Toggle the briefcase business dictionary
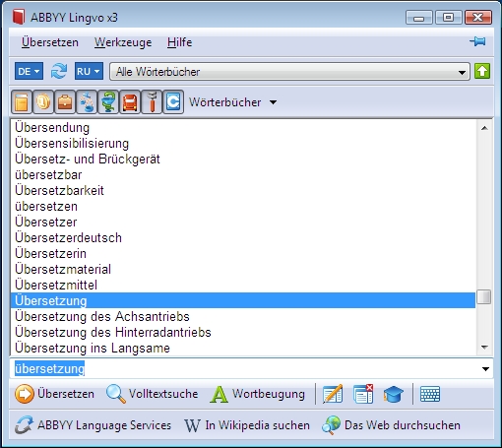Image resolution: width=502 pixels, height=448 pixels. (65, 102)
